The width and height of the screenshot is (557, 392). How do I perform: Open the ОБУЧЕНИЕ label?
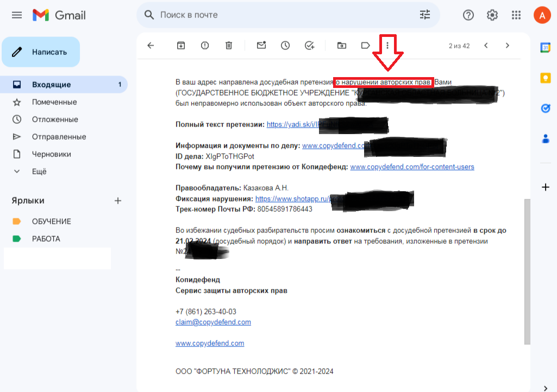(x=52, y=221)
